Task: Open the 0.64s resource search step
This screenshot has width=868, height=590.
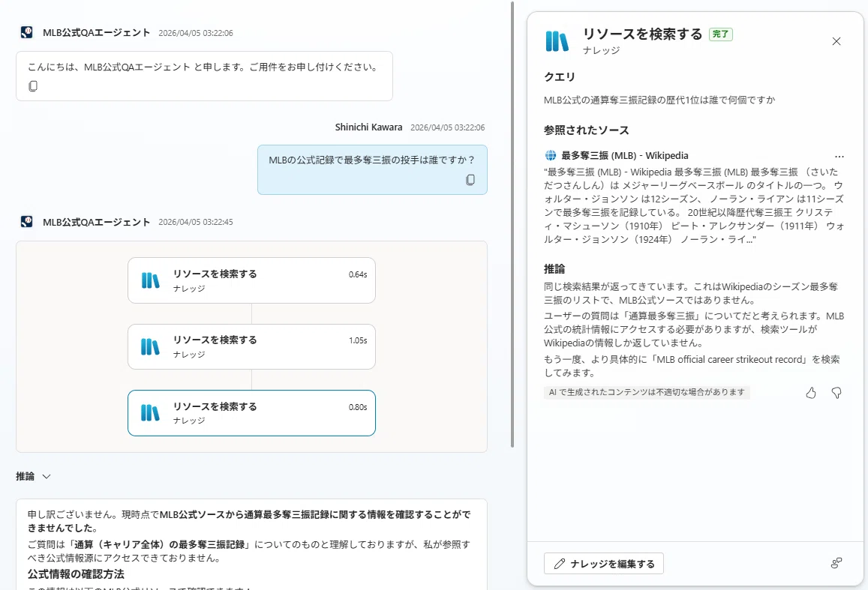Action: coord(251,280)
